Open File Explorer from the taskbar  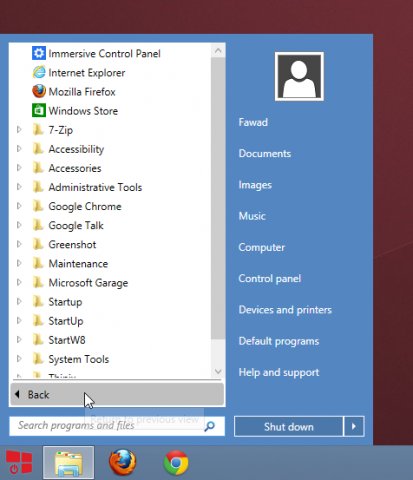(69, 462)
